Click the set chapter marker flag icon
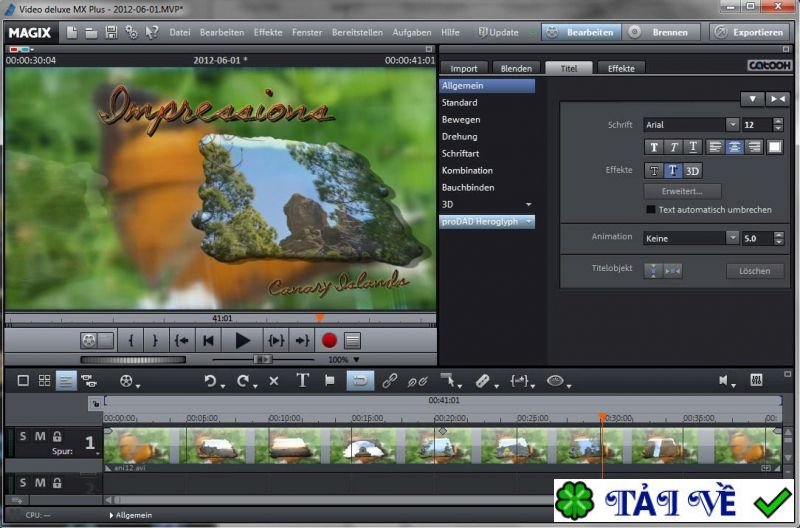 click(329, 381)
